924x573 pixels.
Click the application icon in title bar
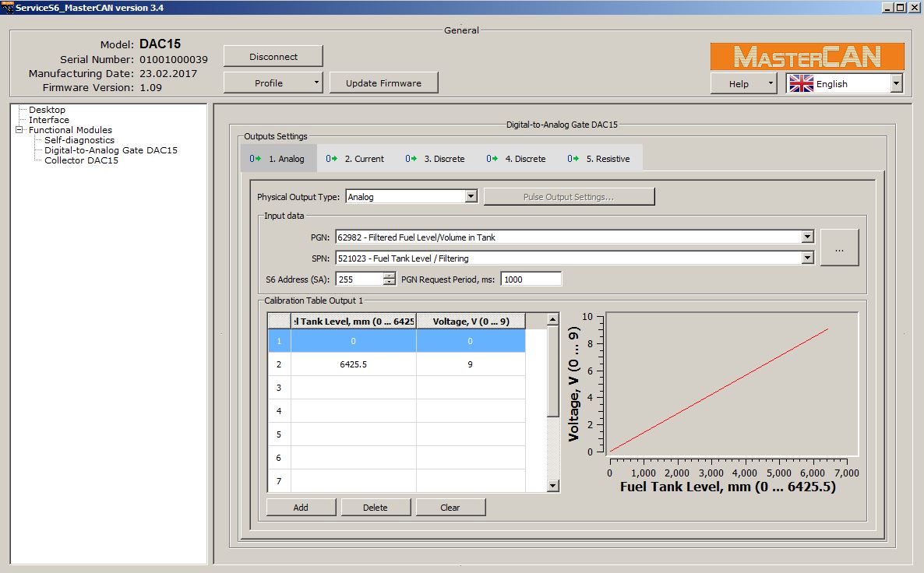pyautogui.click(x=8, y=8)
